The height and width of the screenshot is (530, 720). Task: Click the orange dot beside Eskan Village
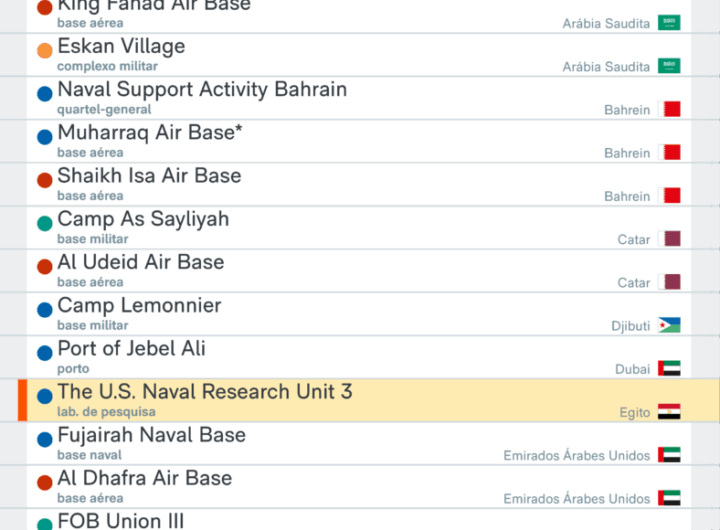click(45, 50)
